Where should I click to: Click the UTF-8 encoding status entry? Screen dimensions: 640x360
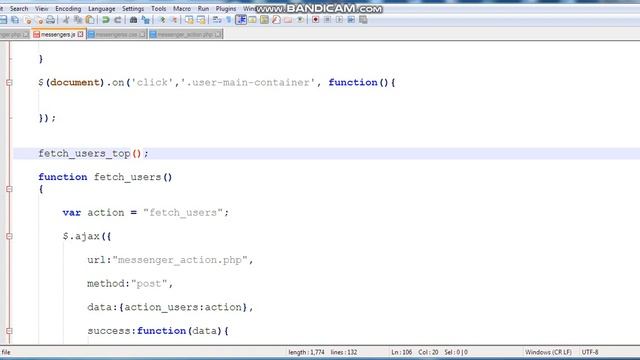590,352
